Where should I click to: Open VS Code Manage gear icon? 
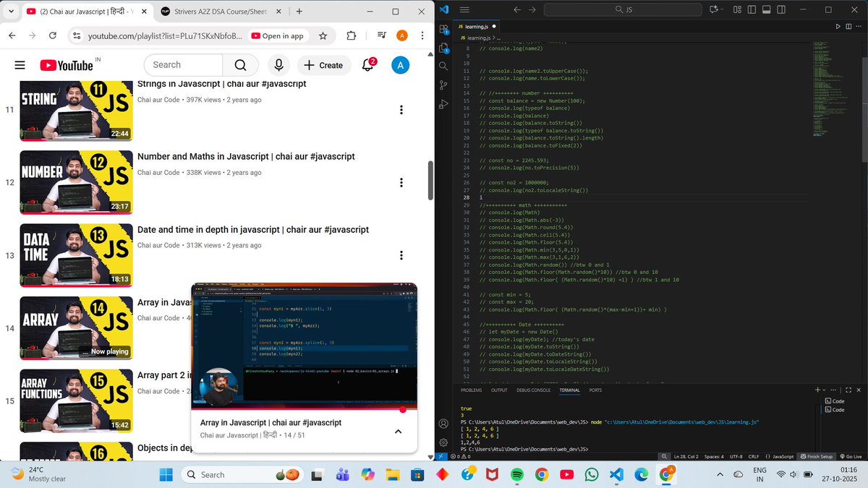click(x=443, y=442)
